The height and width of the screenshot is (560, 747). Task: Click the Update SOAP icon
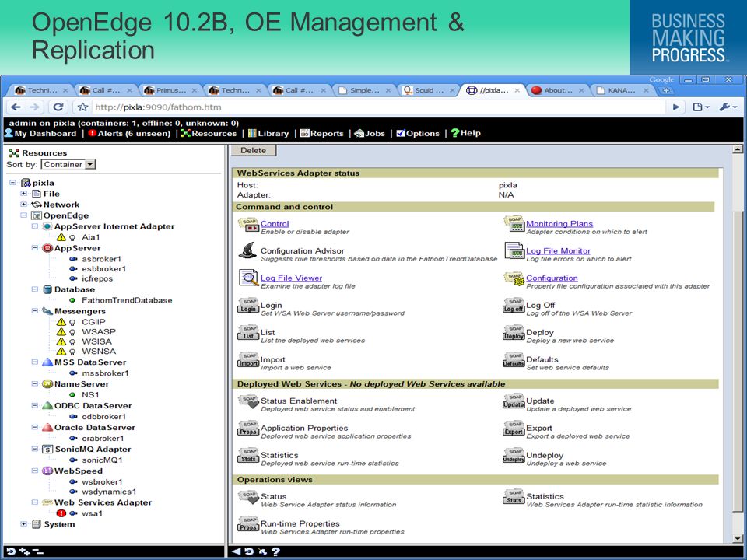(514, 401)
